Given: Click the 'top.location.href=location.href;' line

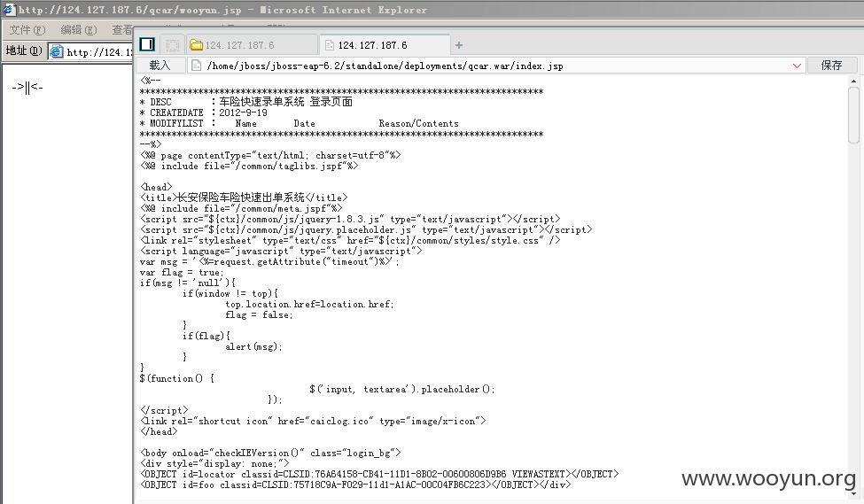Looking at the screenshot, I should point(309,304).
